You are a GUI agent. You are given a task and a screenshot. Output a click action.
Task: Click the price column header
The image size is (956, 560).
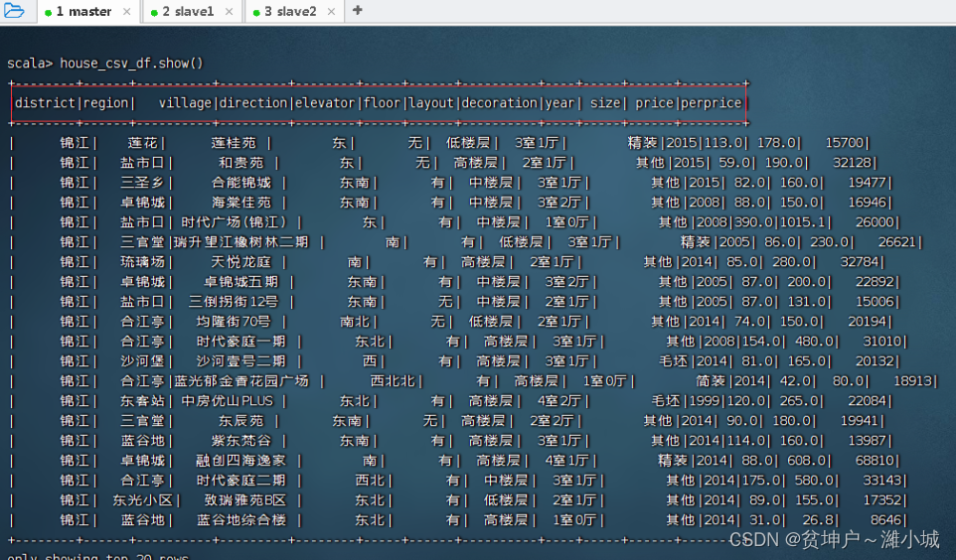click(654, 103)
